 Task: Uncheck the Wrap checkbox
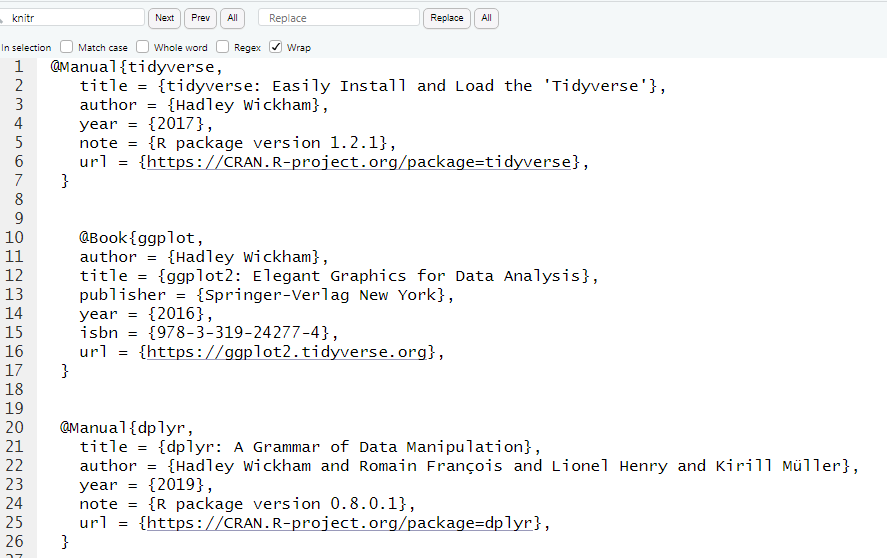point(275,46)
